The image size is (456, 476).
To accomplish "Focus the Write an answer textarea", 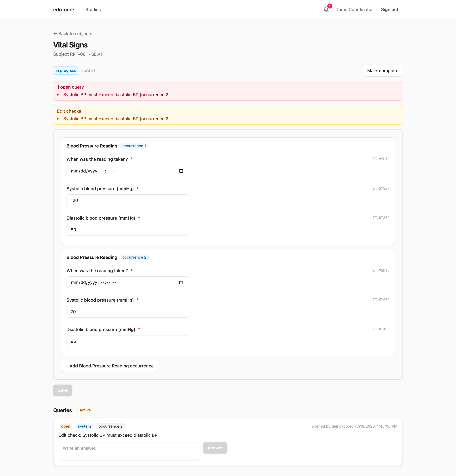I will pyautogui.click(x=130, y=451).
